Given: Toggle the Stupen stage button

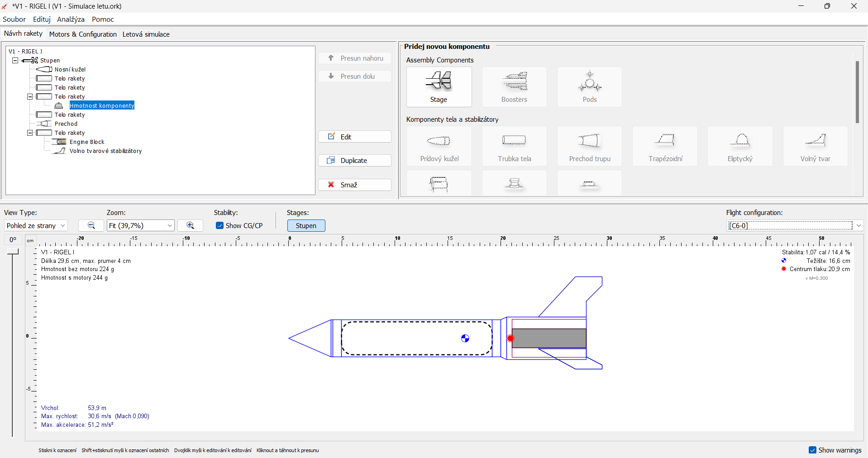Looking at the screenshot, I should pos(306,225).
